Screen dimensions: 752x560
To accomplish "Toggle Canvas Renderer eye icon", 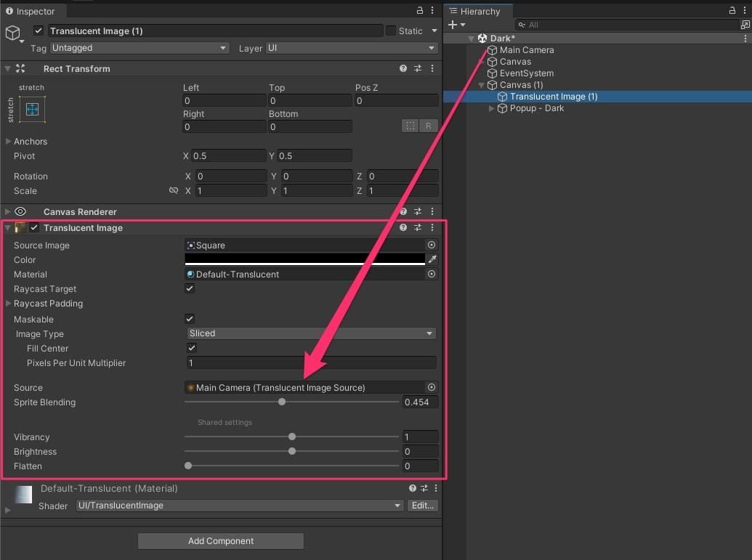I will pyautogui.click(x=20, y=211).
